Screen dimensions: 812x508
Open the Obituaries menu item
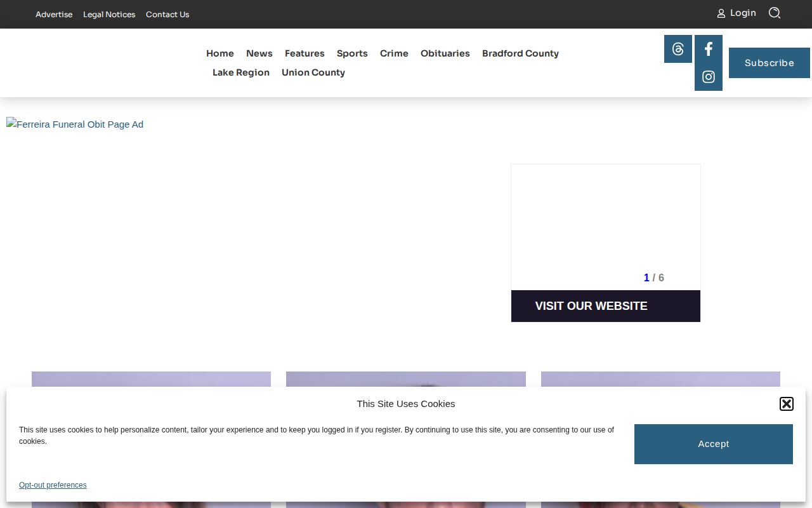pyautogui.click(x=445, y=53)
